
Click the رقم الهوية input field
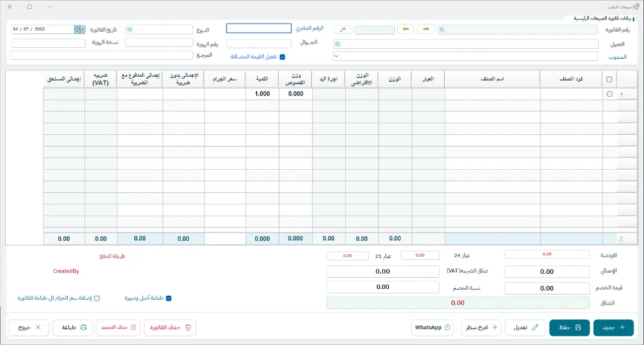point(159,43)
